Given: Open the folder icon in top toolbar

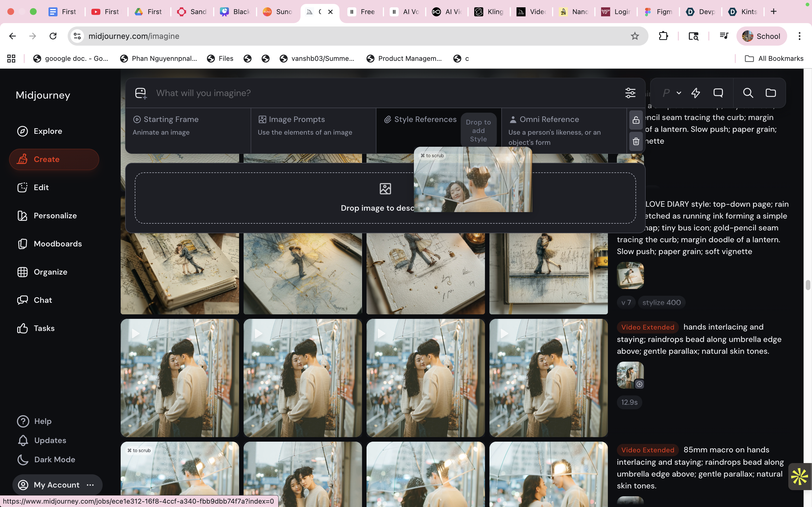Looking at the screenshot, I should point(770,93).
